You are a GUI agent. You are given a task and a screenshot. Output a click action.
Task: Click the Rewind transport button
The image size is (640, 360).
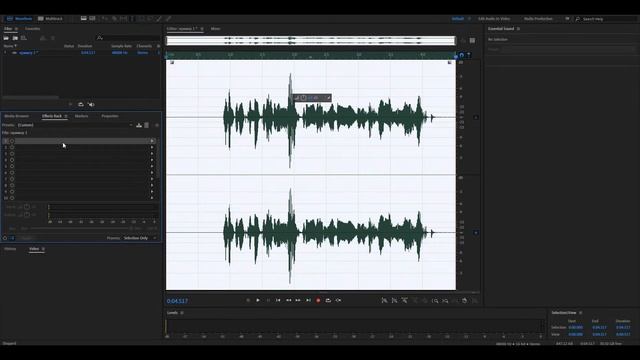288,300
